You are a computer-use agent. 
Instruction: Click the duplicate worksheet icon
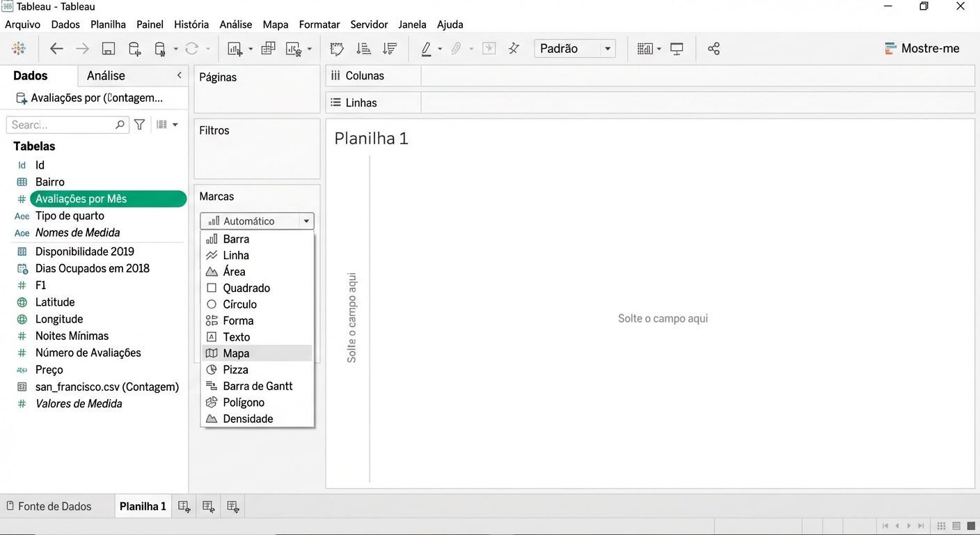click(x=268, y=49)
